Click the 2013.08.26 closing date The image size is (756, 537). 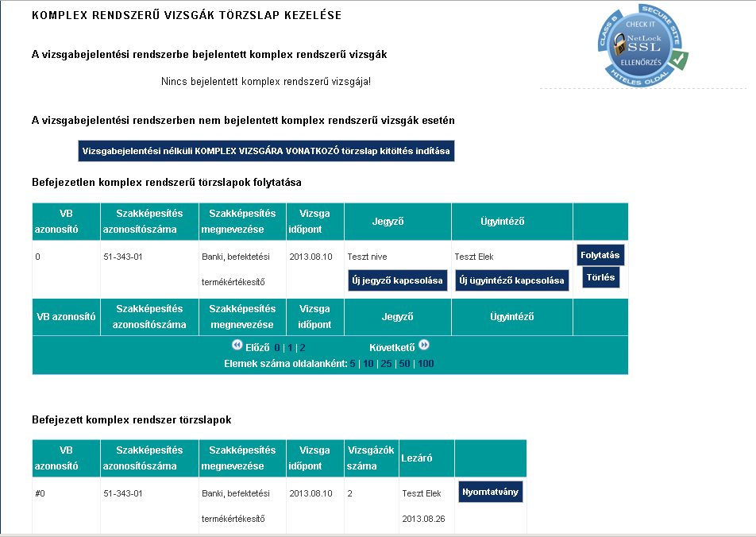[423, 519]
